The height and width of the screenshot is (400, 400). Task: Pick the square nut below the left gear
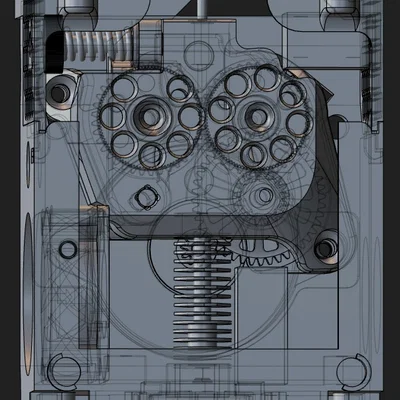pyautogui.click(x=147, y=197)
